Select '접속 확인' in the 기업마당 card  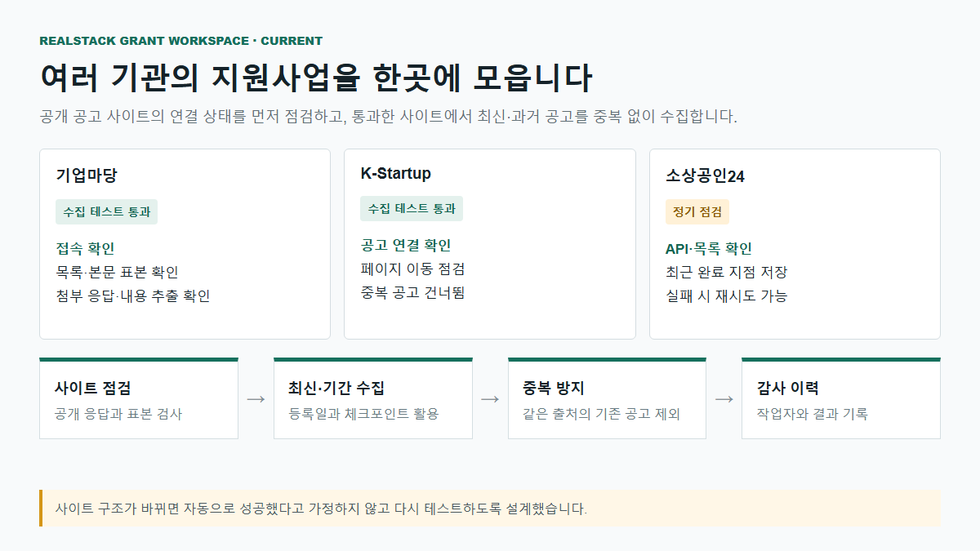(x=85, y=248)
